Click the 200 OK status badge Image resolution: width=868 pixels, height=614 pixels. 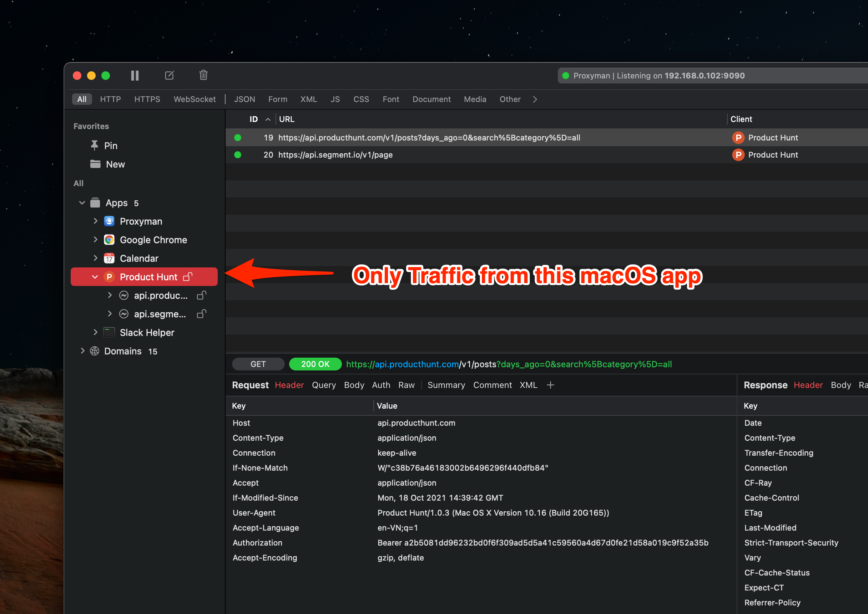click(x=315, y=364)
